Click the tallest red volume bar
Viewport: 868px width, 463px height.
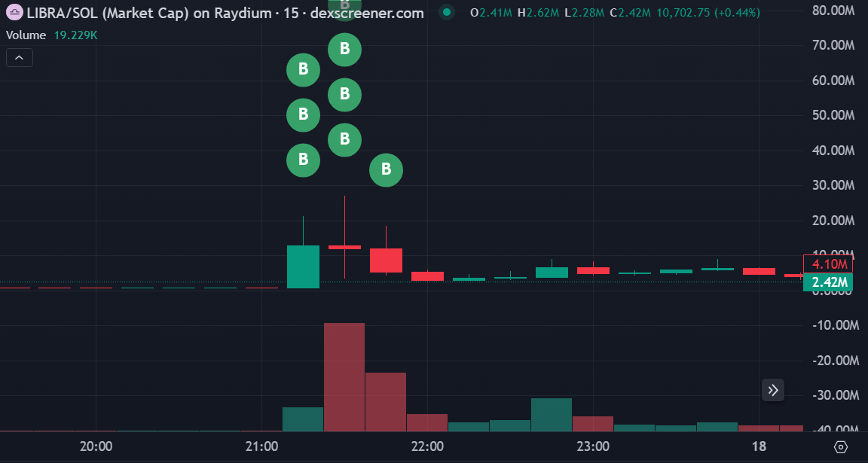[344, 376]
